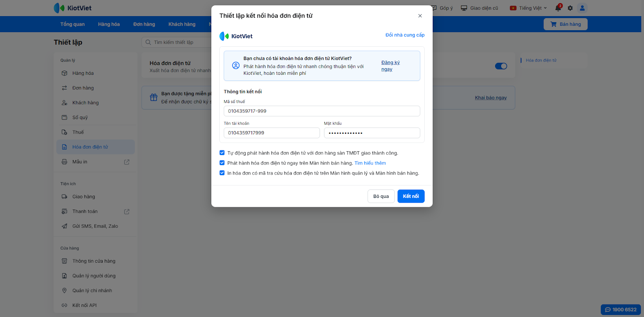This screenshot has height=317, width=644.
Task: Open the settings gear icon
Action: click(x=570, y=8)
